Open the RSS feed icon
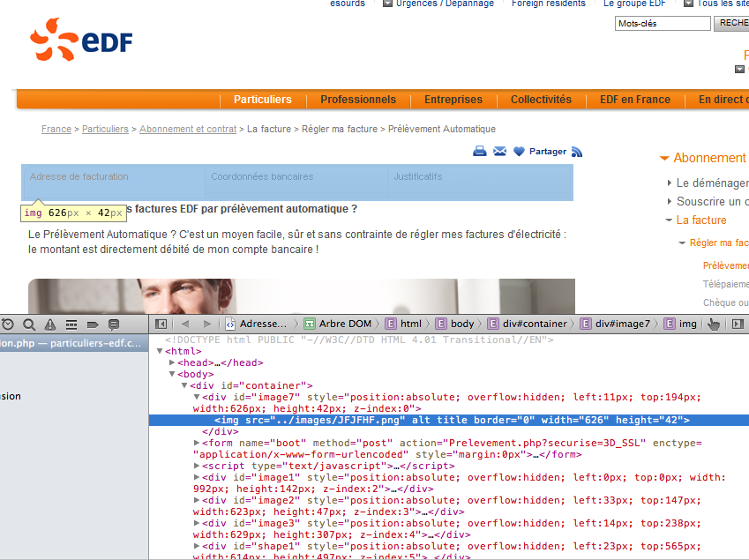Viewport: 749px width, 560px height. tap(577, 152)
